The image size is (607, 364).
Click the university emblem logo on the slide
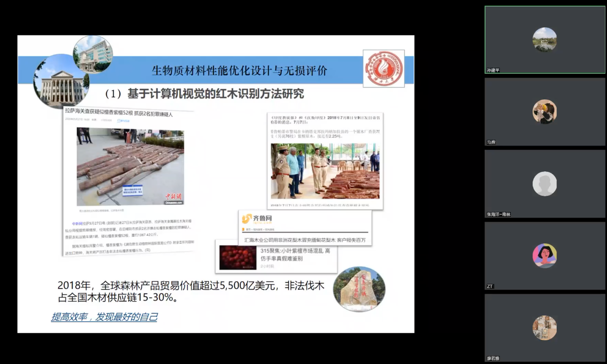(x=383, y=68)
